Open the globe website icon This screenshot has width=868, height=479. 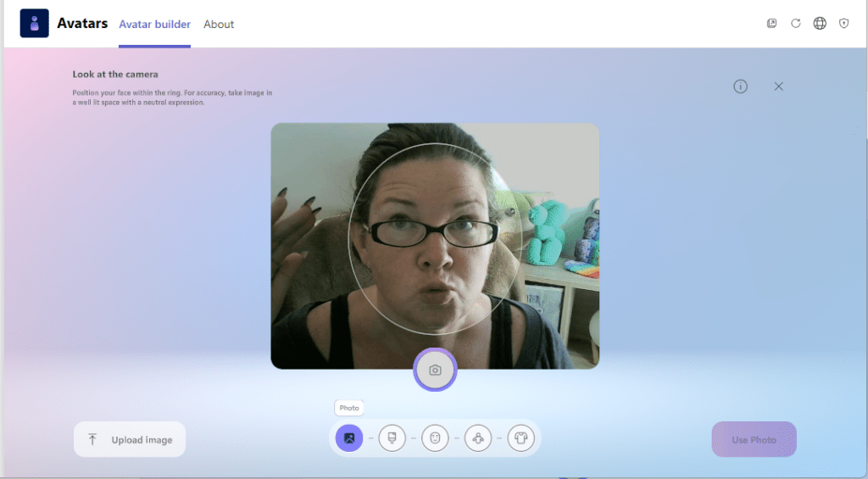coord(820,23)
